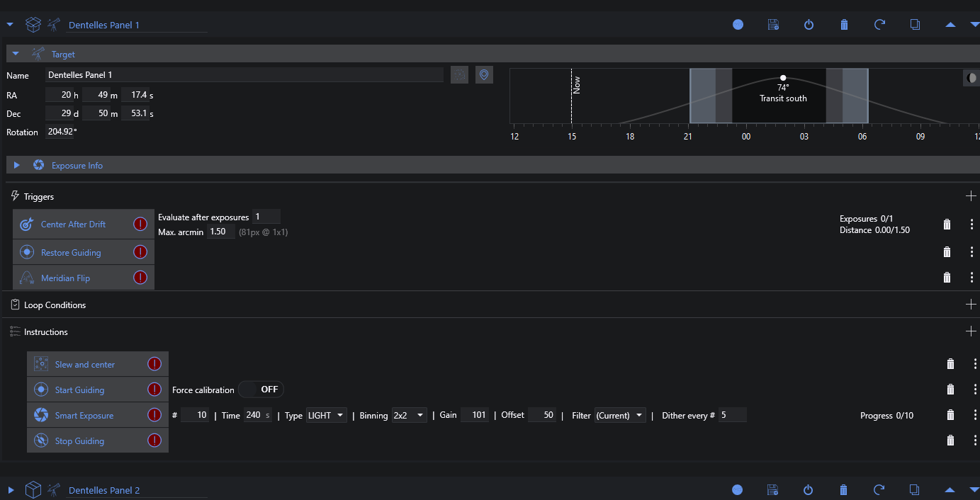Click the power icon for Dentelles Panel 1

click(x=809, y=25)
